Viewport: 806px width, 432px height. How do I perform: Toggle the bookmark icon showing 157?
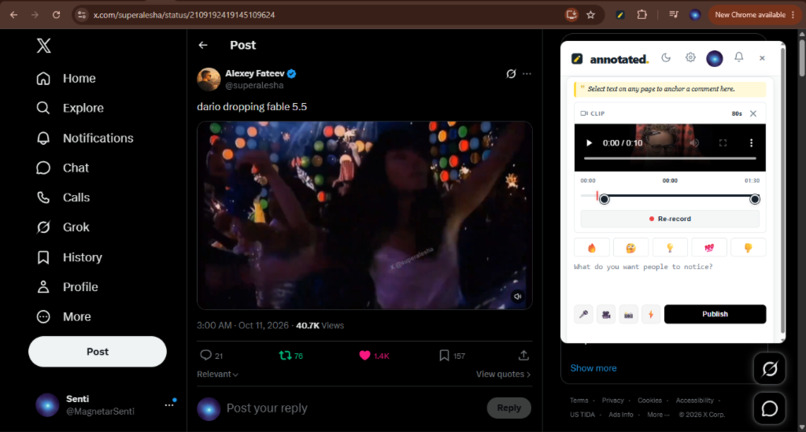click(x=444, y=355)
